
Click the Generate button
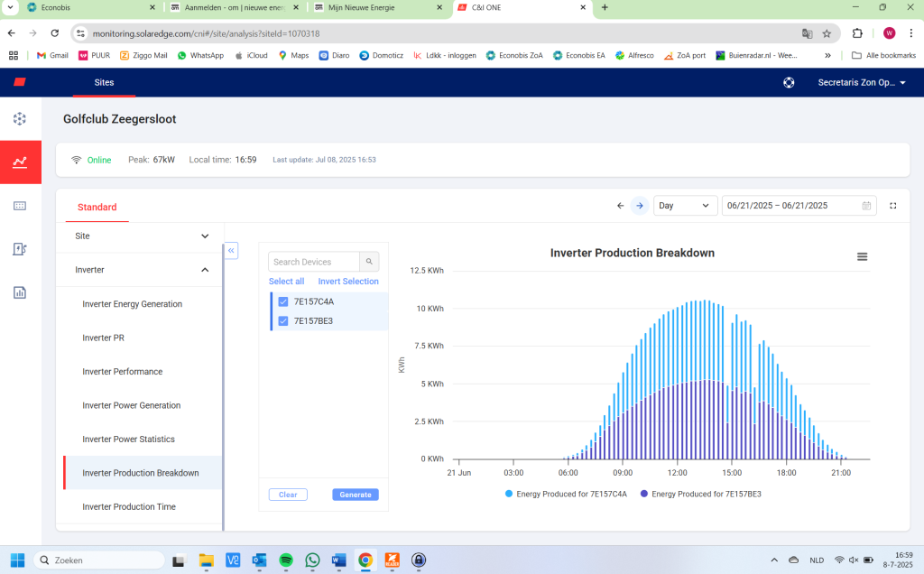355,495
